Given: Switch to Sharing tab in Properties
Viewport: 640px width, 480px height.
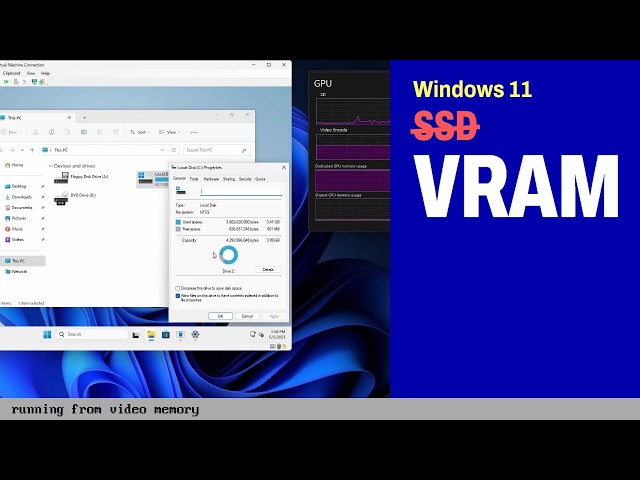Looking at the screenshot, I should [x=229, y=179].
